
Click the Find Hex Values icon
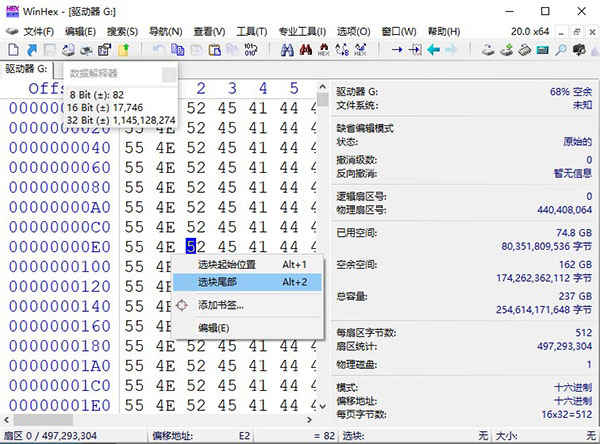pyautogui.click(x=324, y=50)
